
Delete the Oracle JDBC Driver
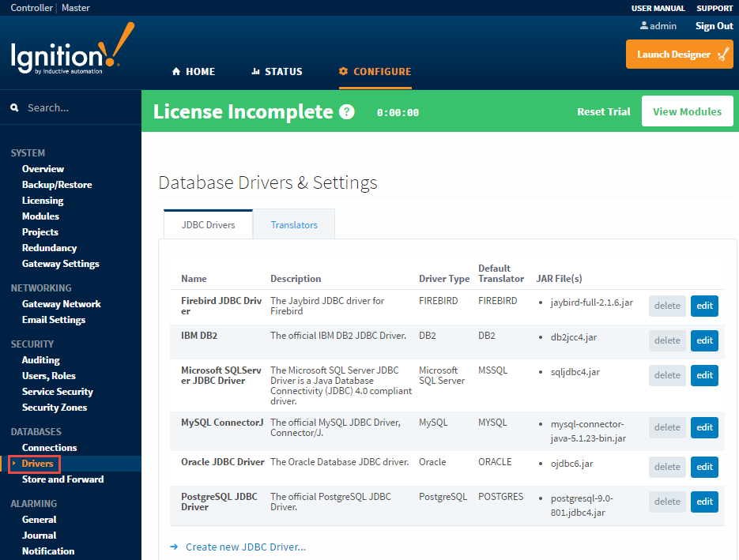pyautogui.click(x=667, y=467)
